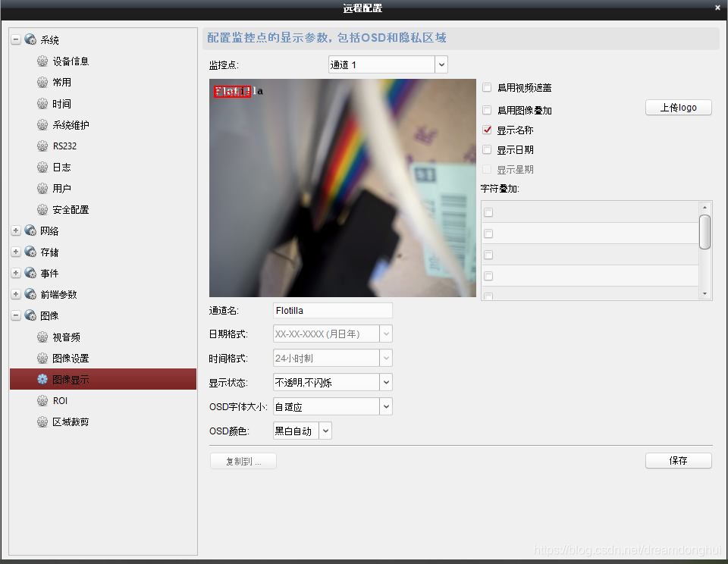Click the globe icon next to 前端参数
728x564 pixels.
pyautogui.click(x=30, y=294)
